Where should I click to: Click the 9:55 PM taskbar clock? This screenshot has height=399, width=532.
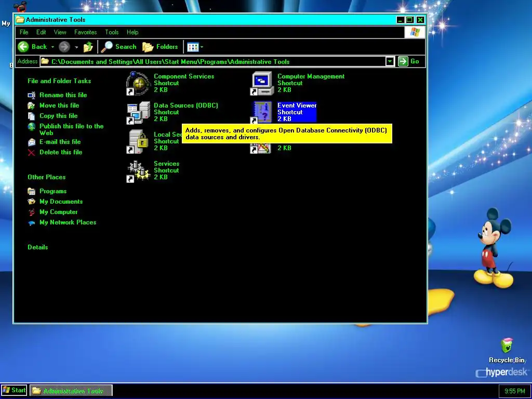(x=515, y=391)
